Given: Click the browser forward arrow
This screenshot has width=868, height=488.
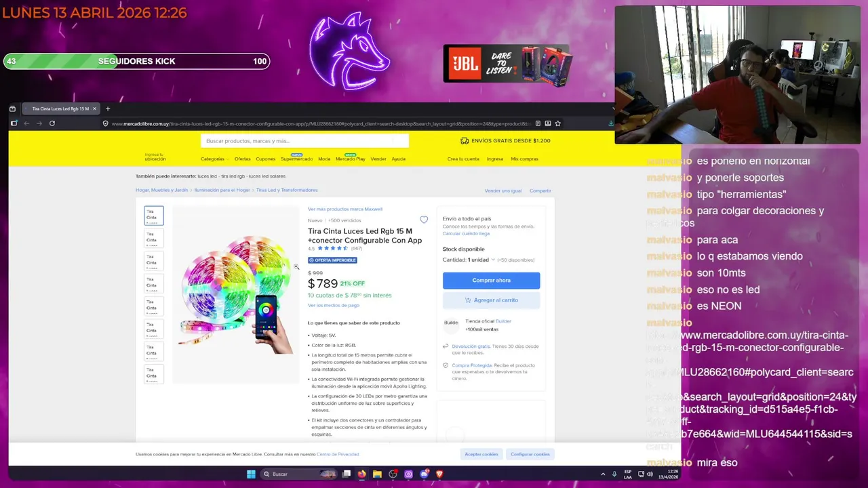Looking at the screenshot, I should click(39, 123).
